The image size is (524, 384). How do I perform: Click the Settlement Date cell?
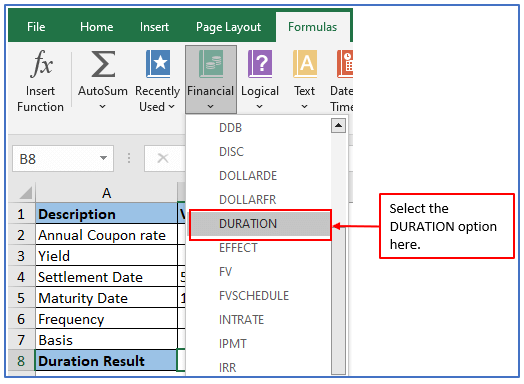point(106,277)
